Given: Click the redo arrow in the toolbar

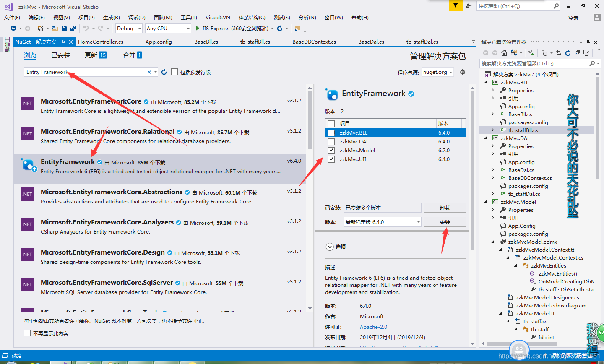Looking at the screenshot, I should tap(100, 28).
